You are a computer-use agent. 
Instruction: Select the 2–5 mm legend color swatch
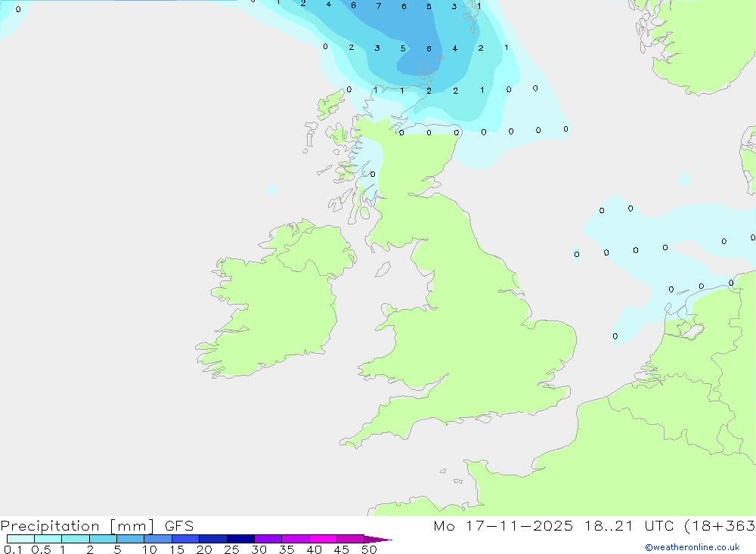coord(103,539)
